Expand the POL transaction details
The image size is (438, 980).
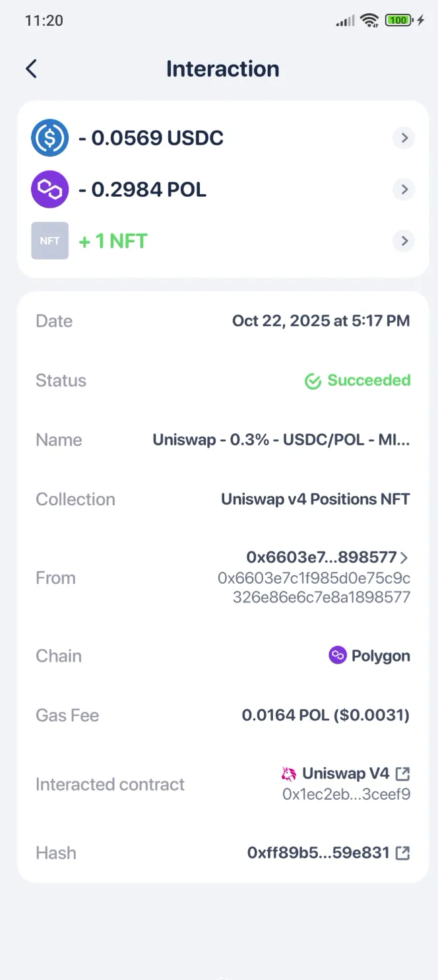click(x=403, y=190)
